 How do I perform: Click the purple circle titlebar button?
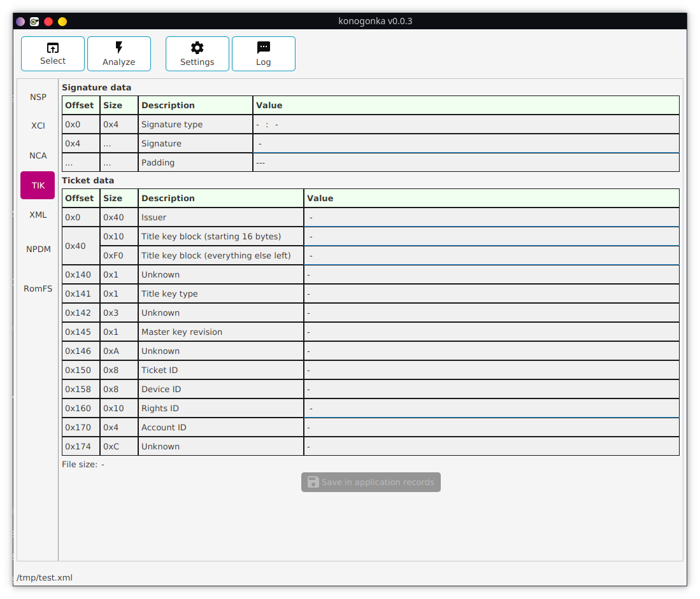click(x=20, y=22)
